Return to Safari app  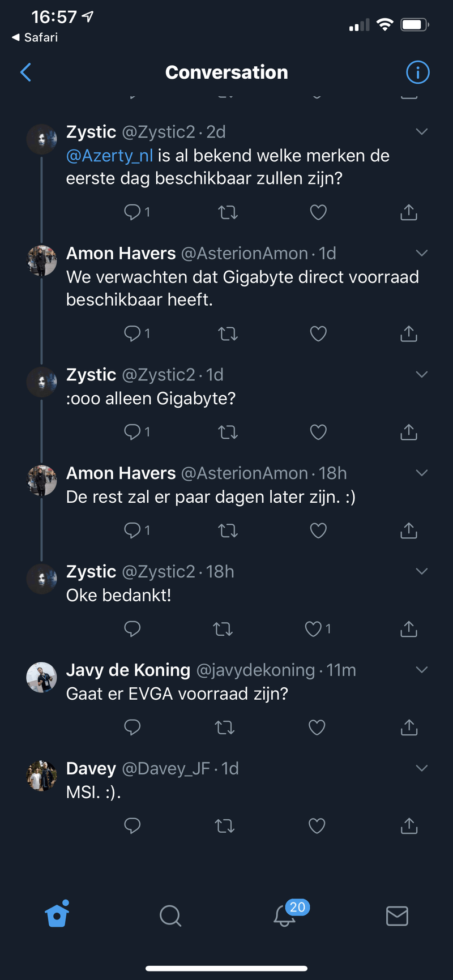coord(34,37)
